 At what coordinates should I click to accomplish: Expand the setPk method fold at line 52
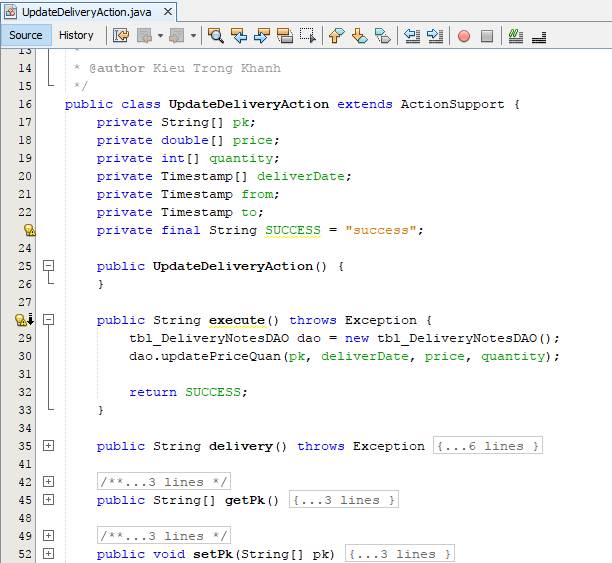48,553
